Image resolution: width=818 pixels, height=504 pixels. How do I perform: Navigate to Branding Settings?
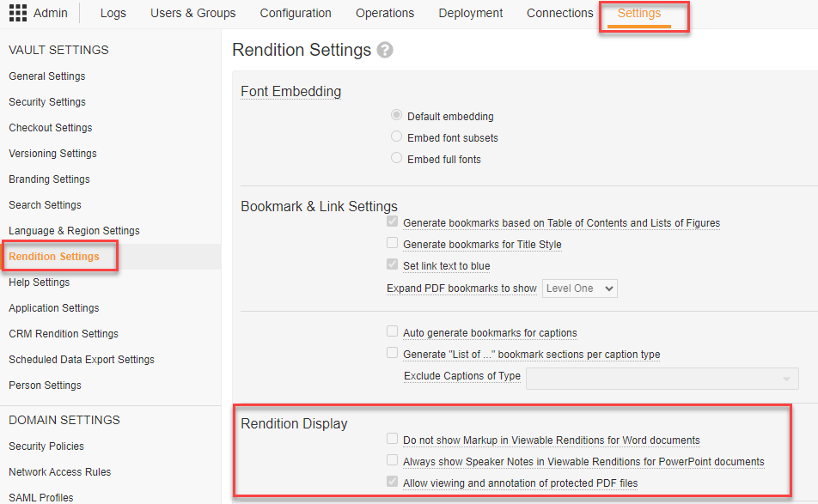tap(49, 179)
